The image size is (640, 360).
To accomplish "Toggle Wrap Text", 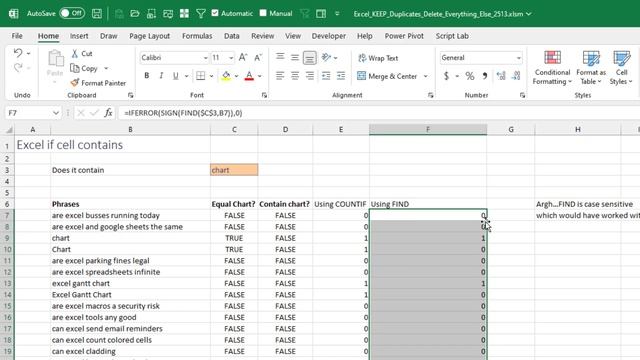I will [378, 58].
